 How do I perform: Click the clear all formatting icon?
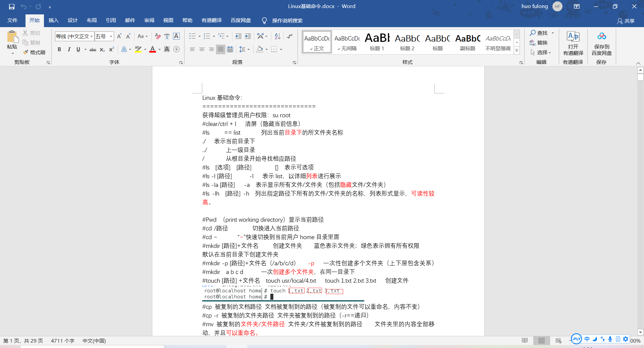tap(158, 36)
